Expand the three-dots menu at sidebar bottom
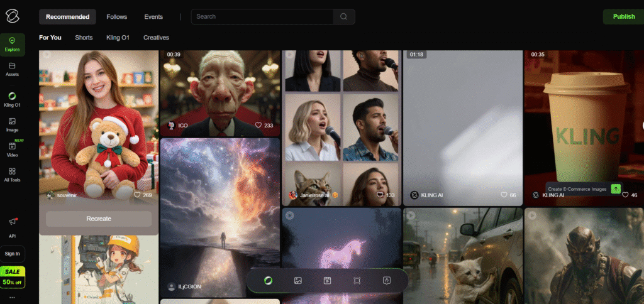Screen dimensions: 644x304 pyautogui.click(x=13, y=297)
